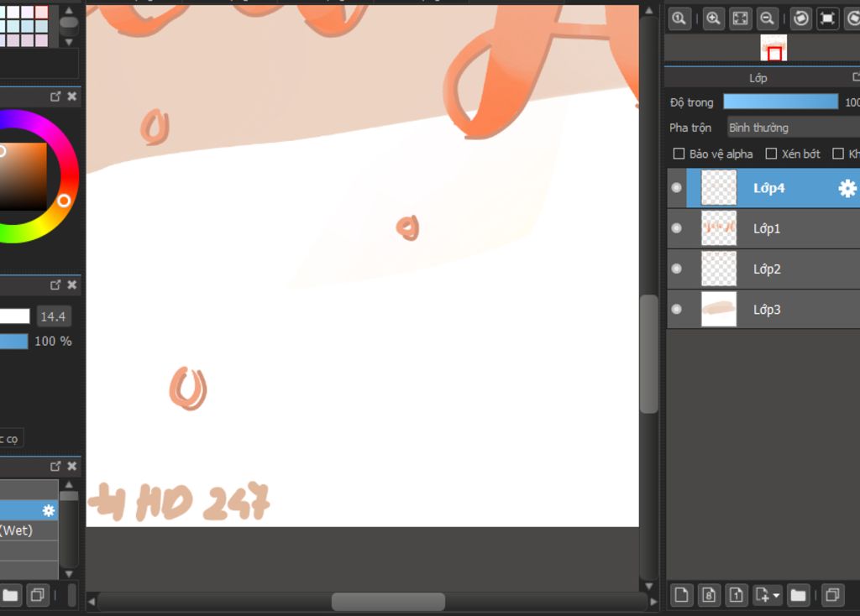Detach the Lớp panel with the float icon
The width and height of the screenshot is (860, 616).
click(856, 77)
